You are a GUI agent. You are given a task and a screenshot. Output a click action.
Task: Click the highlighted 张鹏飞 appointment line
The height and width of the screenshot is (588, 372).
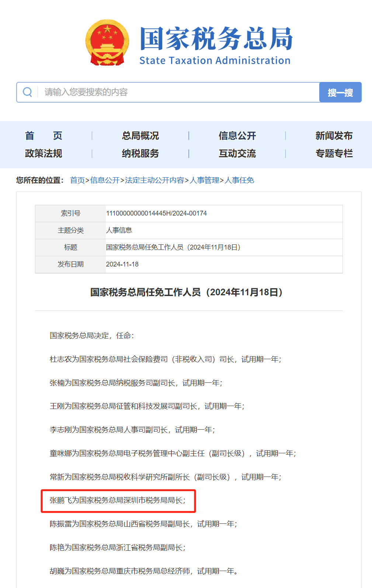[x=118, y=501]
